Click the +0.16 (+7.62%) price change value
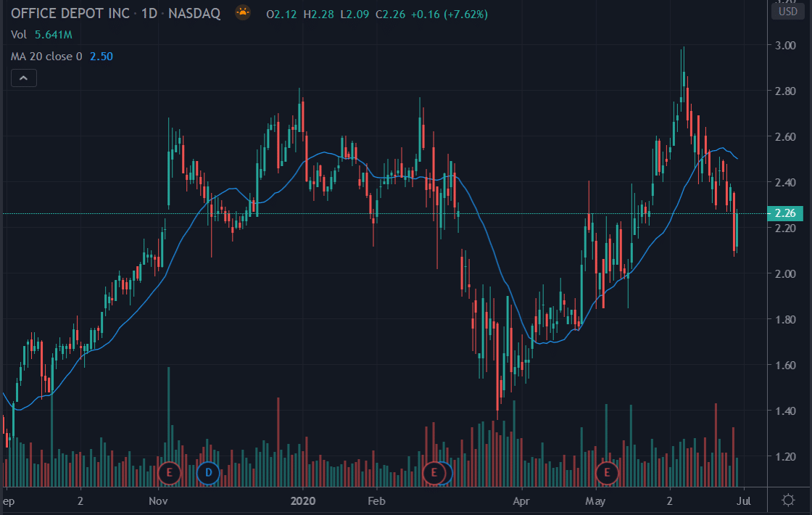This screenshot has height=515, width=812. coord(448,15)
